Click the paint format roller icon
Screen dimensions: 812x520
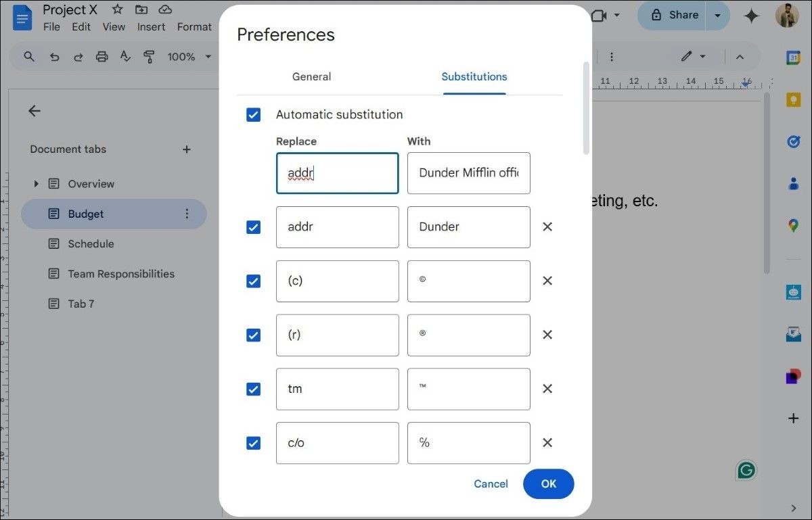[149, 57]
